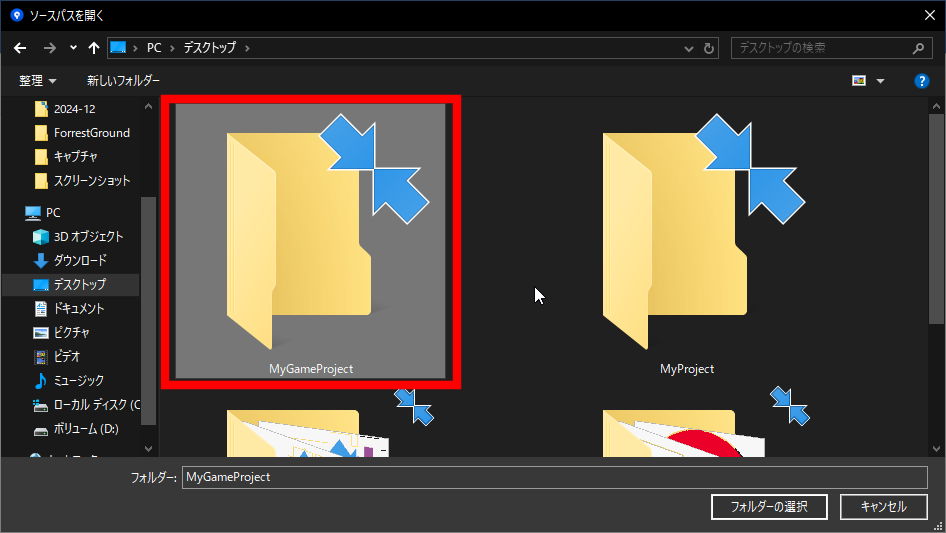Go forward using the forward arrow
946x533 pixels.
[49, 48]
